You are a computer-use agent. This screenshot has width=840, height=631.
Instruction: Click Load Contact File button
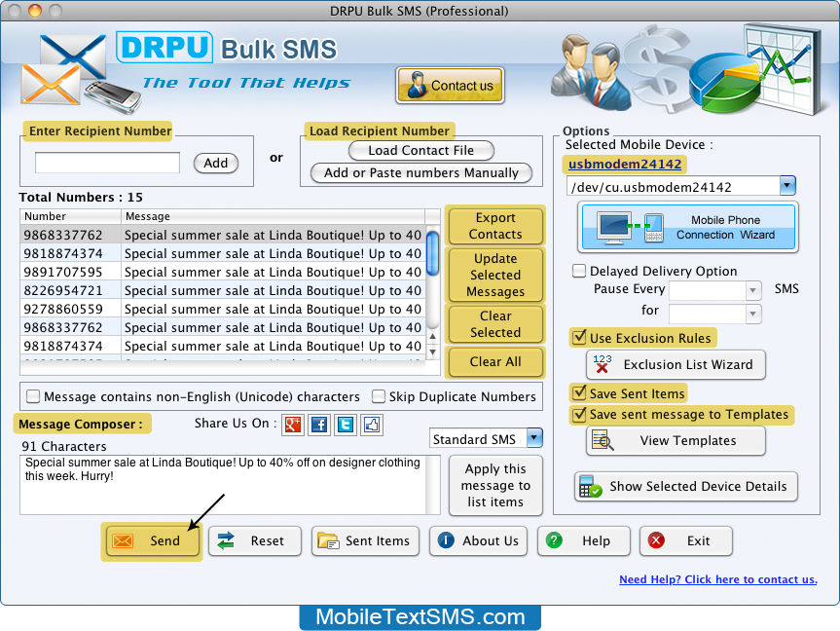coord(420,151)
